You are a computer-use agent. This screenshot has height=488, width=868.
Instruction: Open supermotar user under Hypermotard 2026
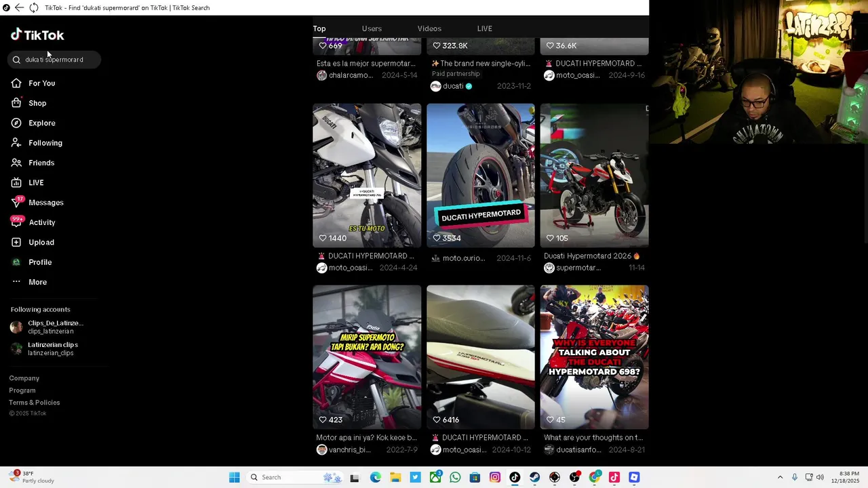coord(578,268)
